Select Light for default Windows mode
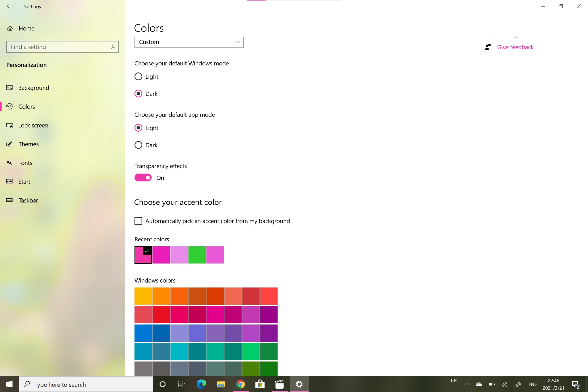 pos(138,77)
